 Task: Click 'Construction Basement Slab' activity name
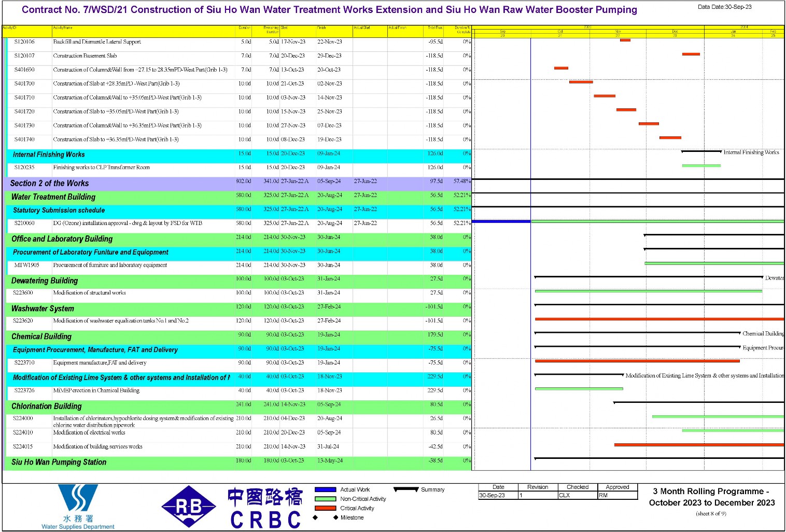[85, 56]
